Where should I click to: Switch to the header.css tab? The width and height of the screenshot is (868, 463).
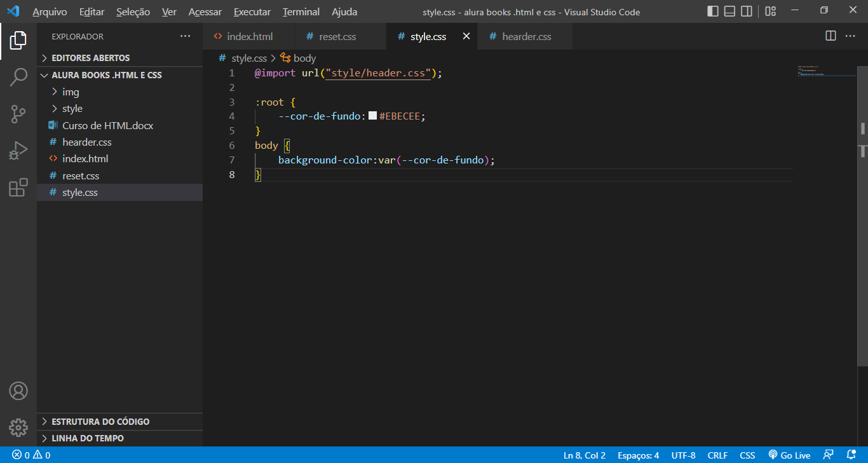click(526, 36)
